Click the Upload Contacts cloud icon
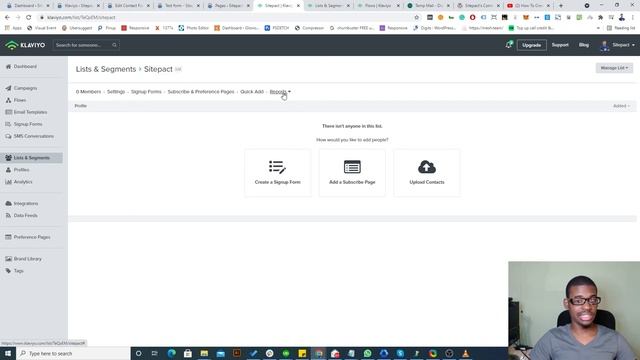 [x=427, y=167]
